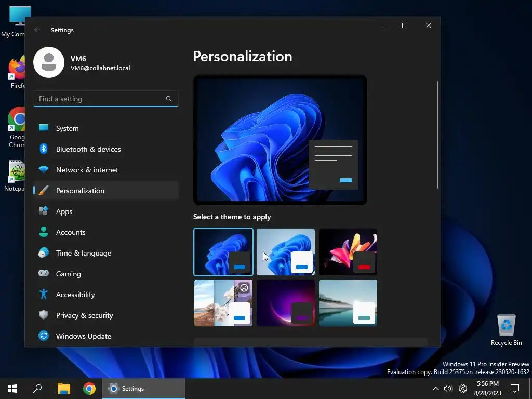Click the Gaming controller icon

tap(44, 273)
